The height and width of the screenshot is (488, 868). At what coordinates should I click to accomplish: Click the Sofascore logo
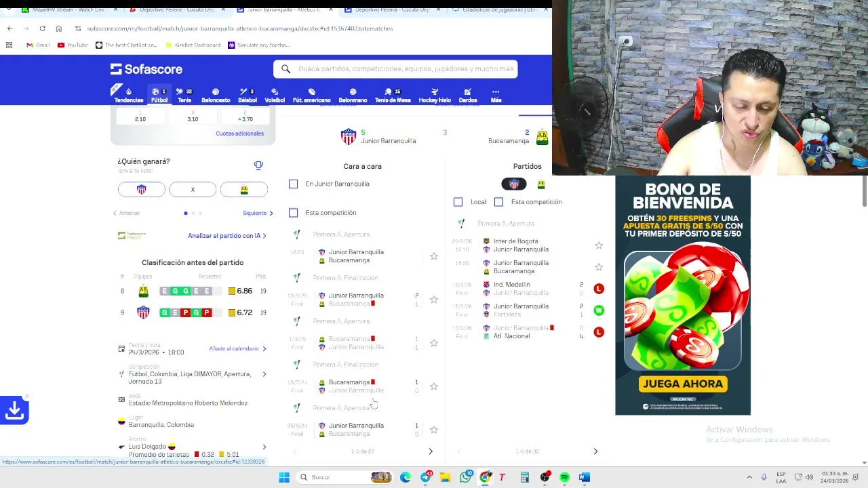pyautogui.click(x=146, y=69)
